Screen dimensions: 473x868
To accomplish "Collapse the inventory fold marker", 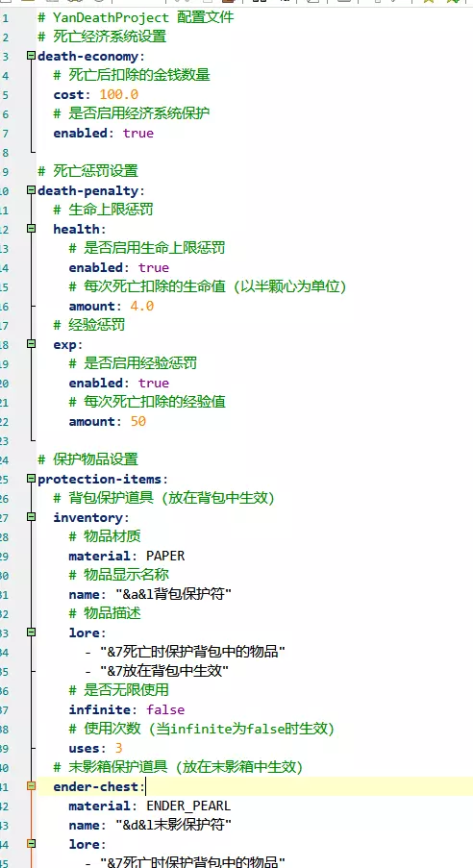I will pyautogui.click(x=31, y=517).
